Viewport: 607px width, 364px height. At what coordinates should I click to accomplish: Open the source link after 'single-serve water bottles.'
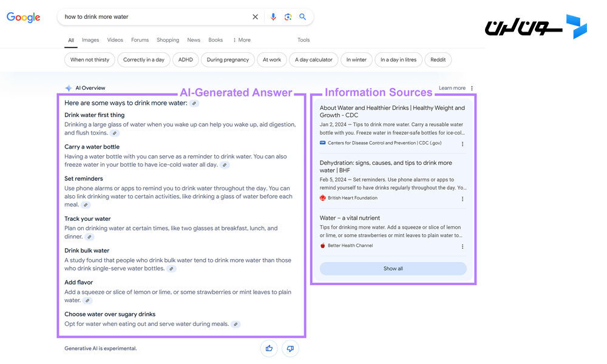[172, 269]
